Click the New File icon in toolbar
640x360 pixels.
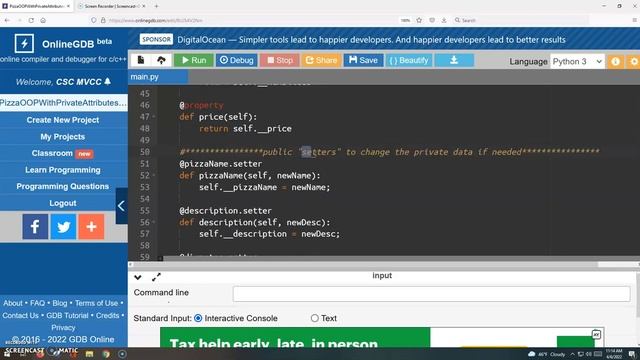click(x=141, y=60)
